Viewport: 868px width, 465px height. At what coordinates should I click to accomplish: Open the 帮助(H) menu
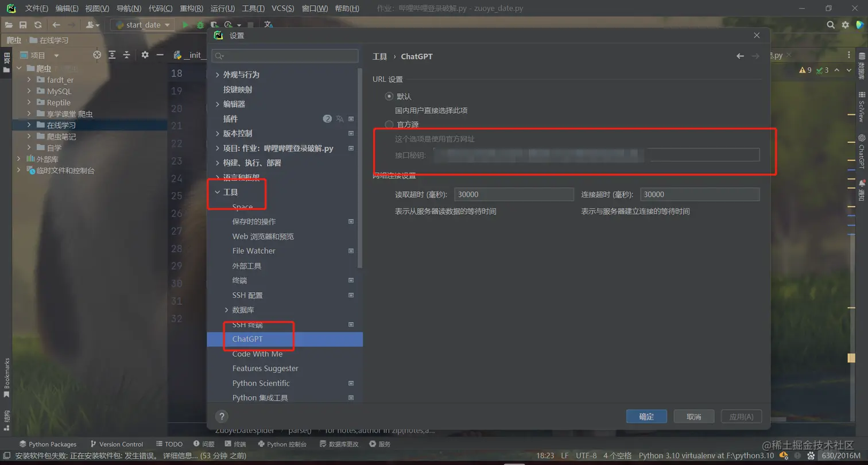(x=347, y=9)
